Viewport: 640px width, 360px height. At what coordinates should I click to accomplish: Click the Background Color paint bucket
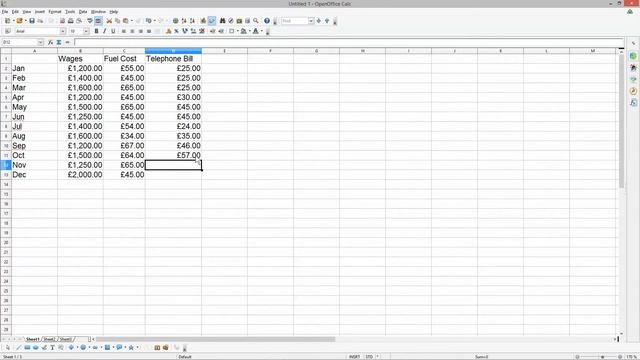(244, 31)
